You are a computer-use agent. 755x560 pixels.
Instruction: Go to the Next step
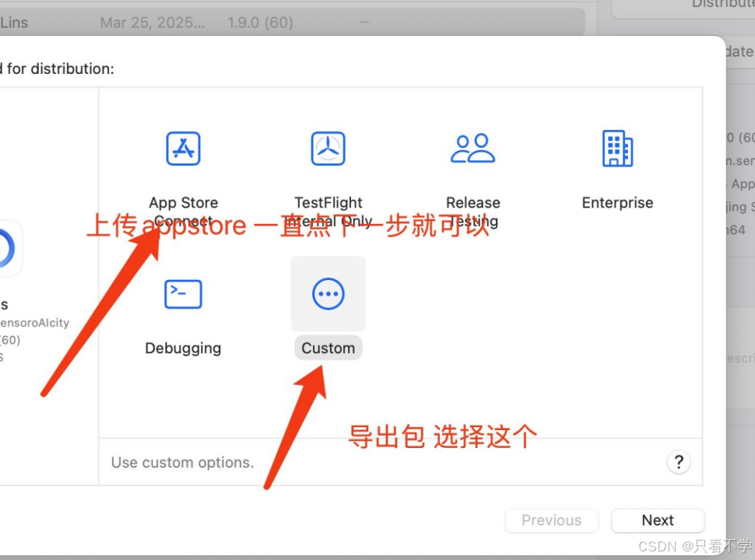[658, 520]
